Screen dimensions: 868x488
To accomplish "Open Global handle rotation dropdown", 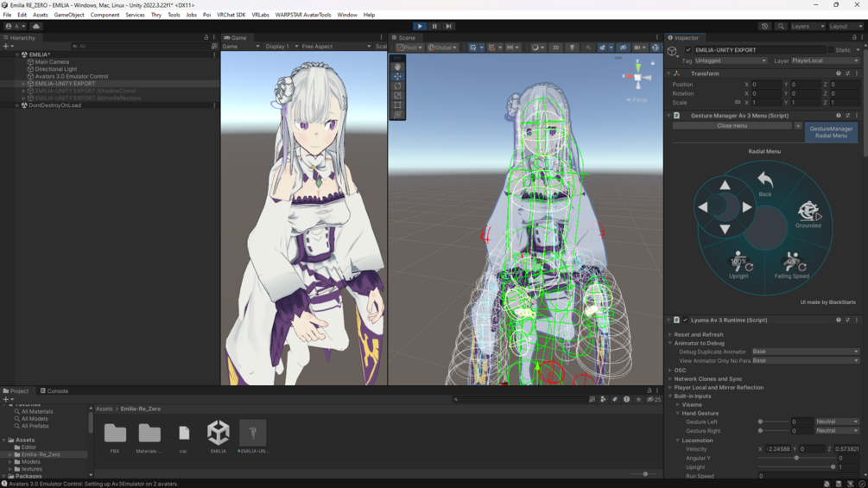I will click(x=442, y=48).
